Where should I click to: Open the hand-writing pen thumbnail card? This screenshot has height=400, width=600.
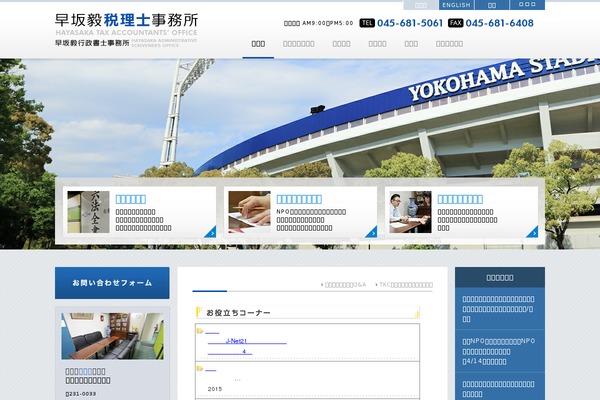tap(300, 212)
